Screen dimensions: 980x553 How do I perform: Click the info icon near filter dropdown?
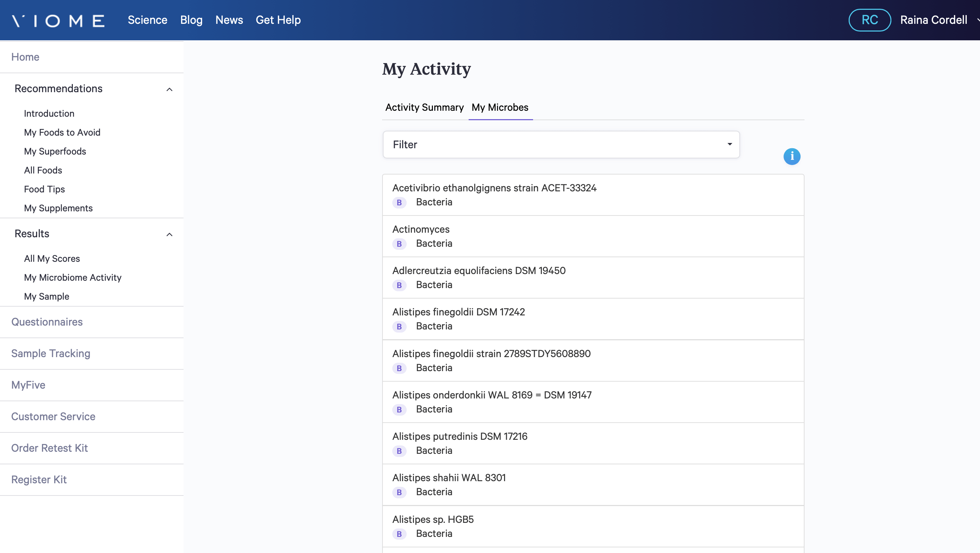pyautogui.click(x=792, y=156)
